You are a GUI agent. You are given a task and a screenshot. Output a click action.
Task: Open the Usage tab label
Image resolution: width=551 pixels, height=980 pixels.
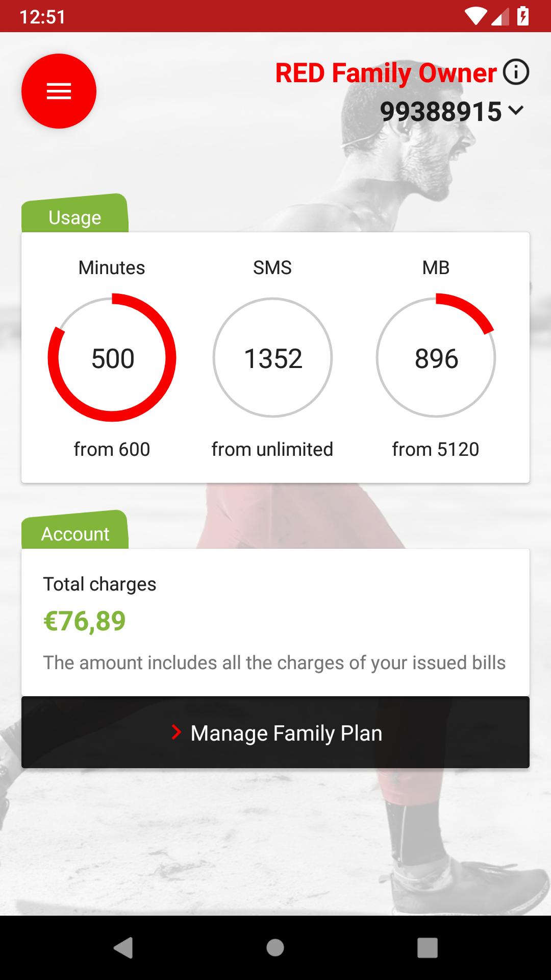coord(74,216)
